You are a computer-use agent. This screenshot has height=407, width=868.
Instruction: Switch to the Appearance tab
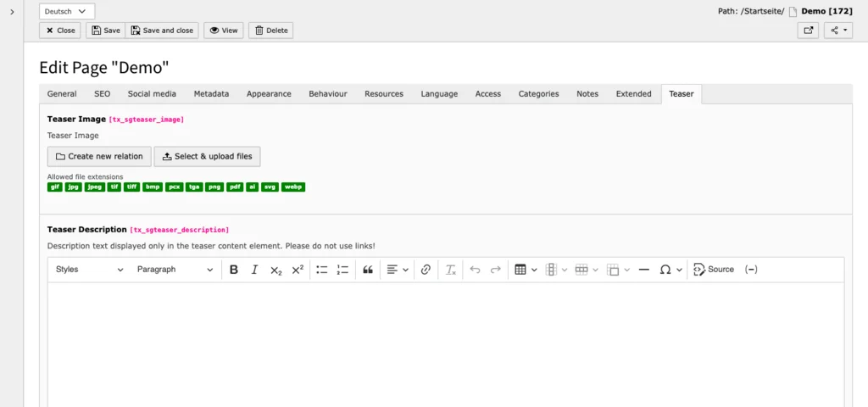269,94
